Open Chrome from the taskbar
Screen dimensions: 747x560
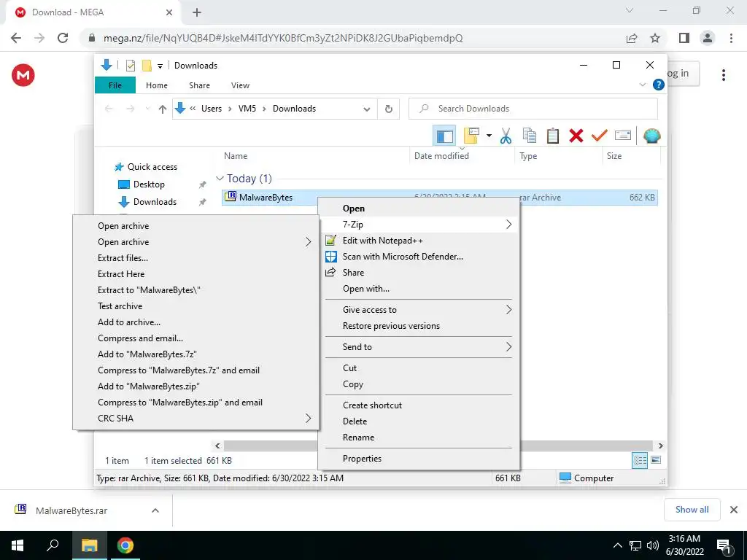click(125, 545)
